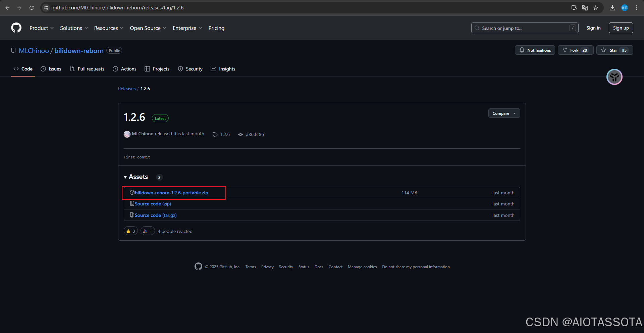Open Docs footer link

pos(319,267)
